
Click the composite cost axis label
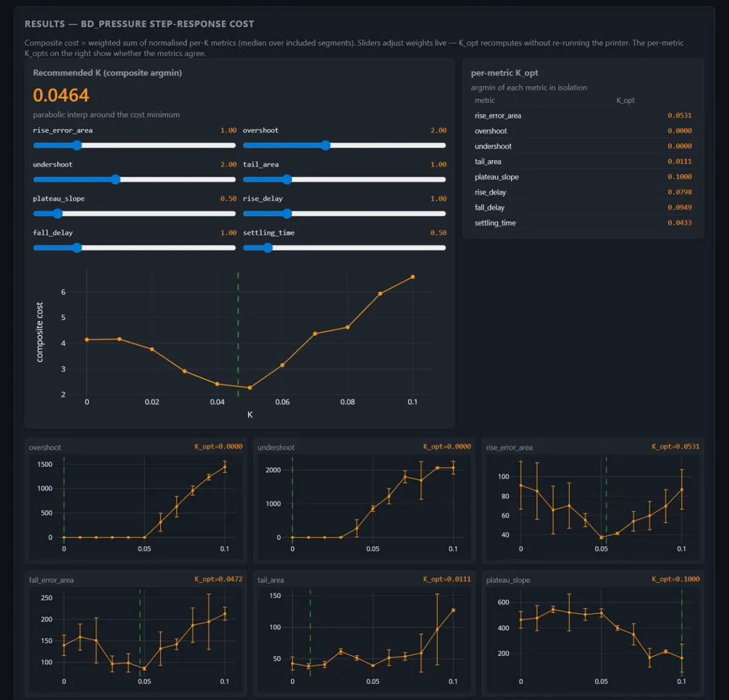(x=40, y=332)
